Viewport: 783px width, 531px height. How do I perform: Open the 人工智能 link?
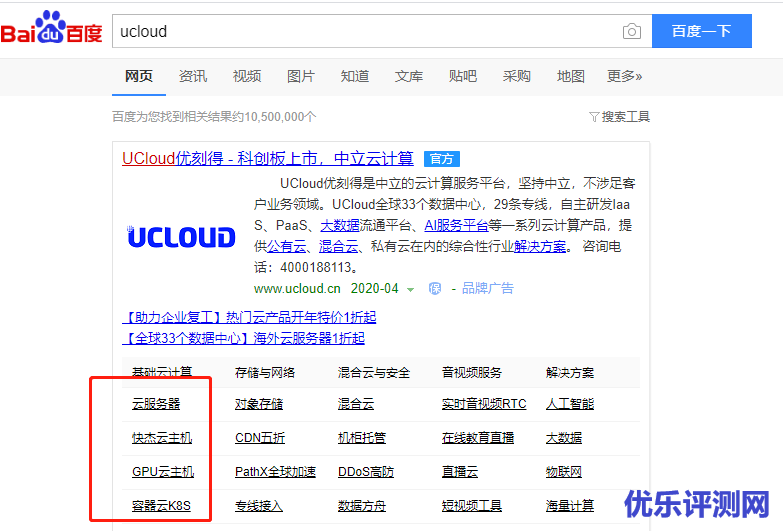pyautogui.click(x=570, y=404)
